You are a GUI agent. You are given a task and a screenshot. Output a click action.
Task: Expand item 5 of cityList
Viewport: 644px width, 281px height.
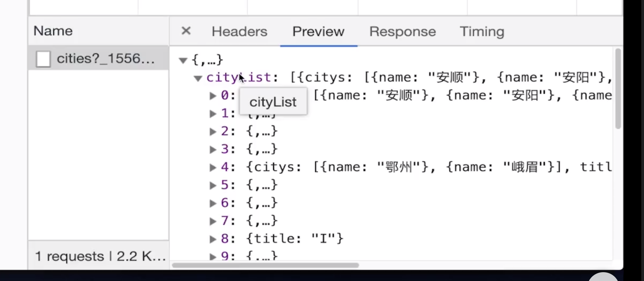tap(213, 186)
